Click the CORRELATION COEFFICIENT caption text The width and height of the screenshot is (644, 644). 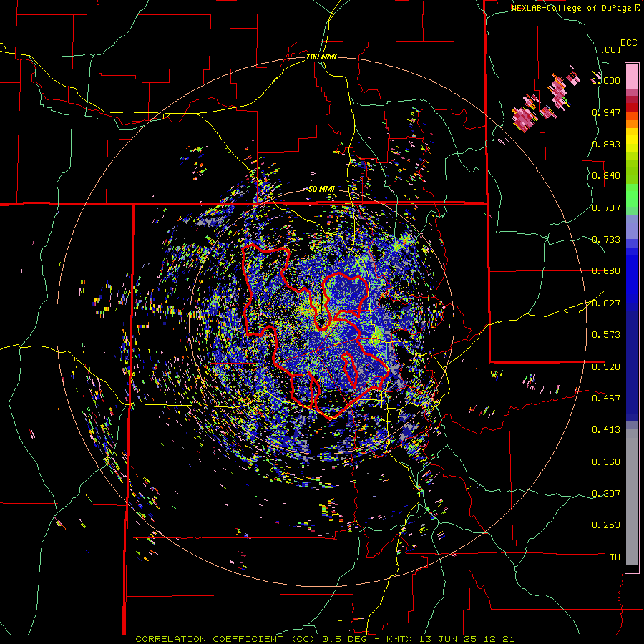[209, 639]
